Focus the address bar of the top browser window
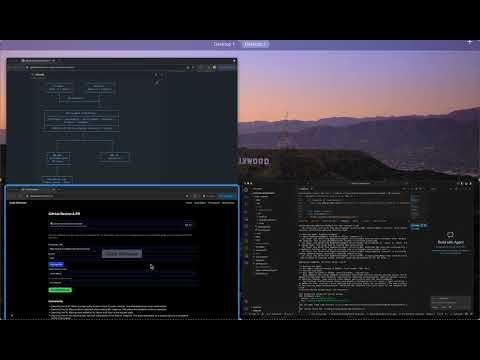Image resolution: width=480 pixels, height=360 pixels. pos(107,67)
